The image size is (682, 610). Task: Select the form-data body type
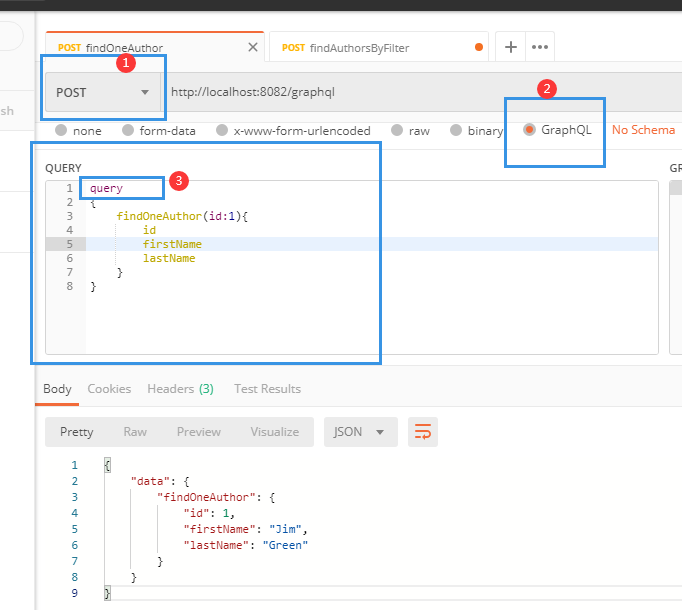pos(159,131)
